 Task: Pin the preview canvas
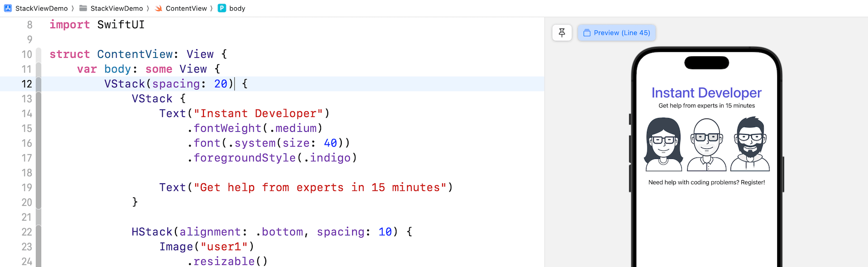(562, 33)
